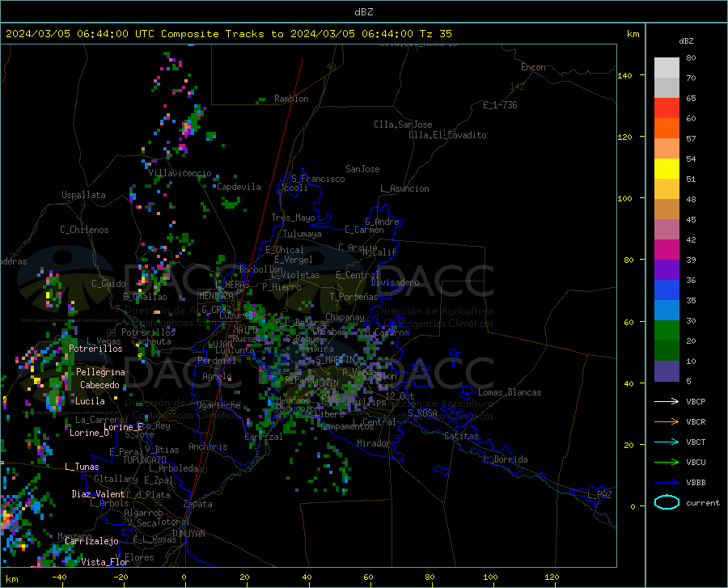Click the blue VBBB arrow icon
Screen dimensions: 728x588
667,483
